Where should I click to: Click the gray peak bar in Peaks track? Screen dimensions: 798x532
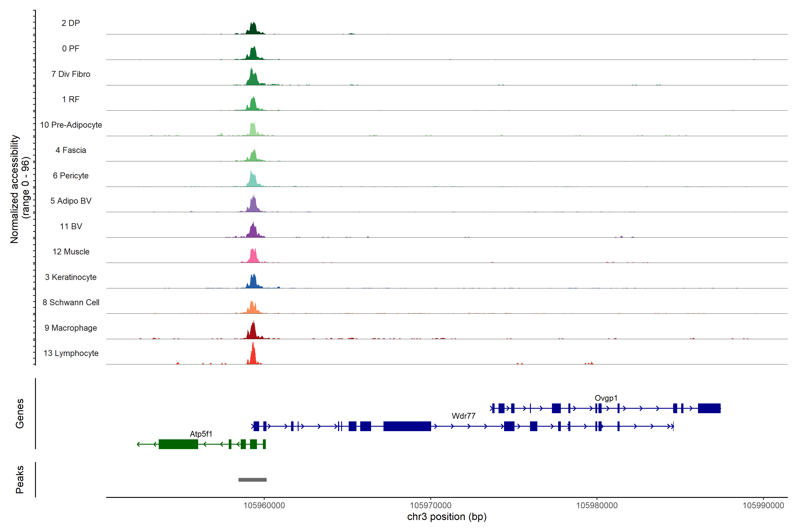[x=252, y=480]
